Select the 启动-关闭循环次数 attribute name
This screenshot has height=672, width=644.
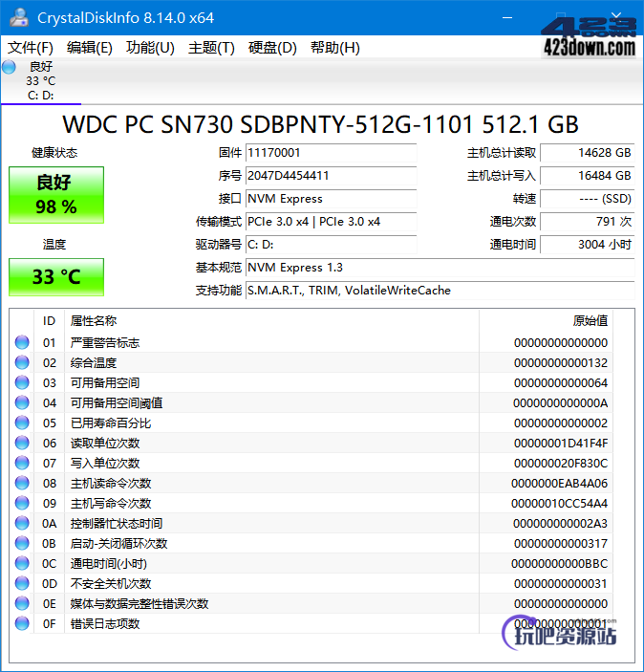[118, 544]
